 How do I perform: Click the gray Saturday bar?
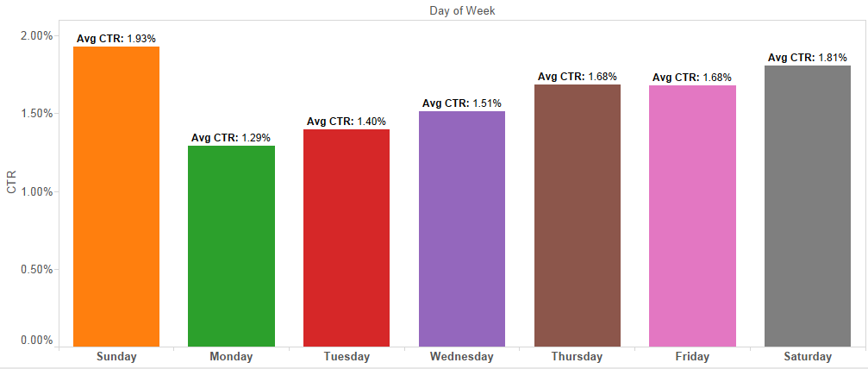click(808, 206)
